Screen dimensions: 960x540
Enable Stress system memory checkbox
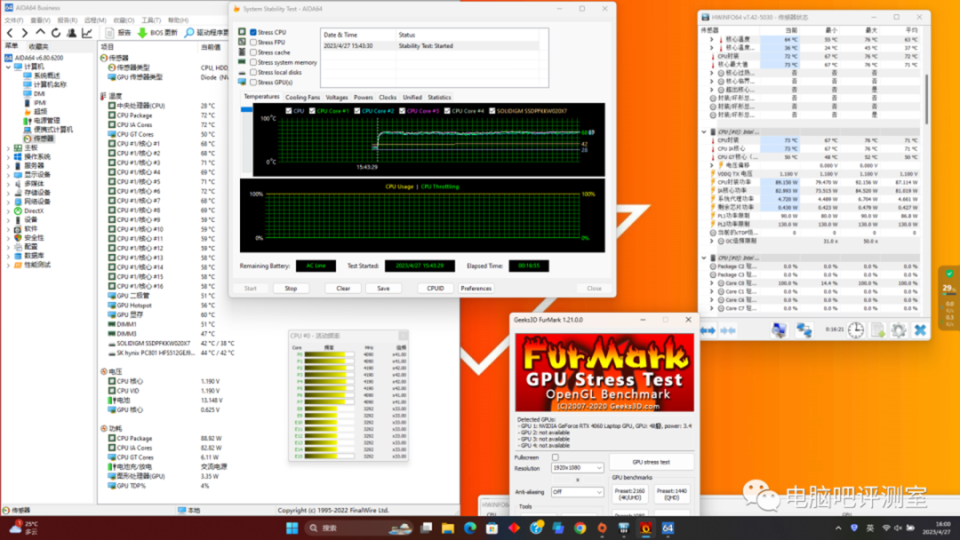coord(253,62)
